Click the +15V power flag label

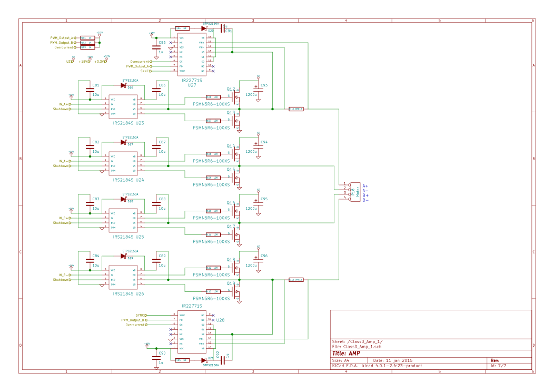[84, 62]
